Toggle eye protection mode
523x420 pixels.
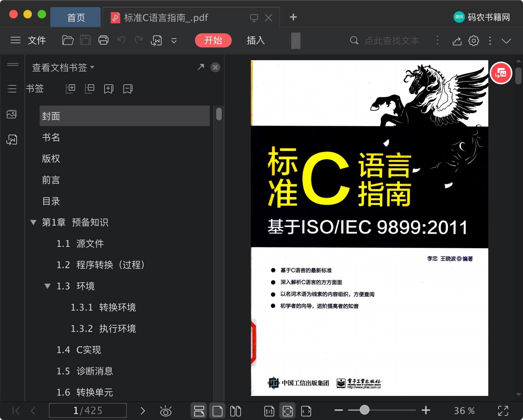(x=166, y=411)
